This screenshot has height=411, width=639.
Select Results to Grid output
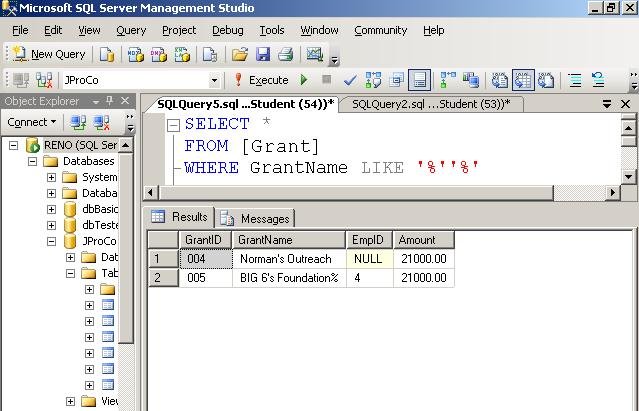(x=523, y=80)
